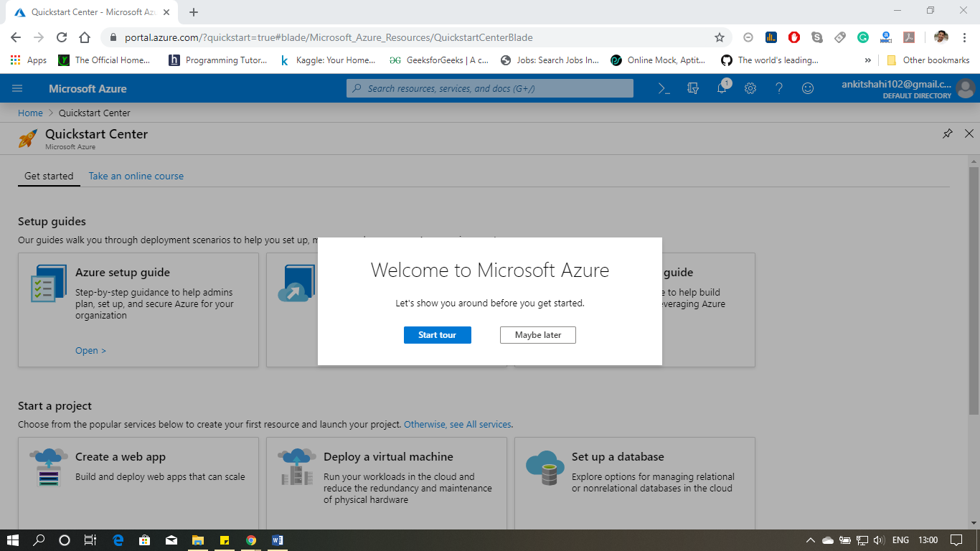Click the Azure setup guide checklist icon

[49, 284]
